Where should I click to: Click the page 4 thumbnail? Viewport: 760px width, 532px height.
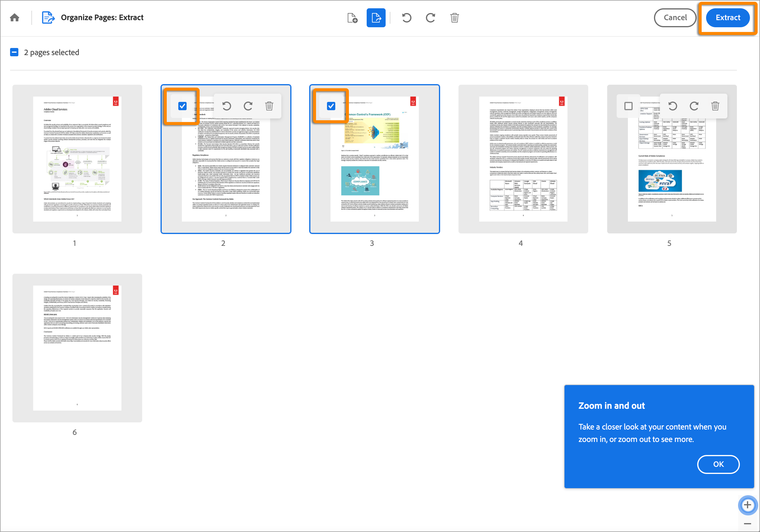523,159
